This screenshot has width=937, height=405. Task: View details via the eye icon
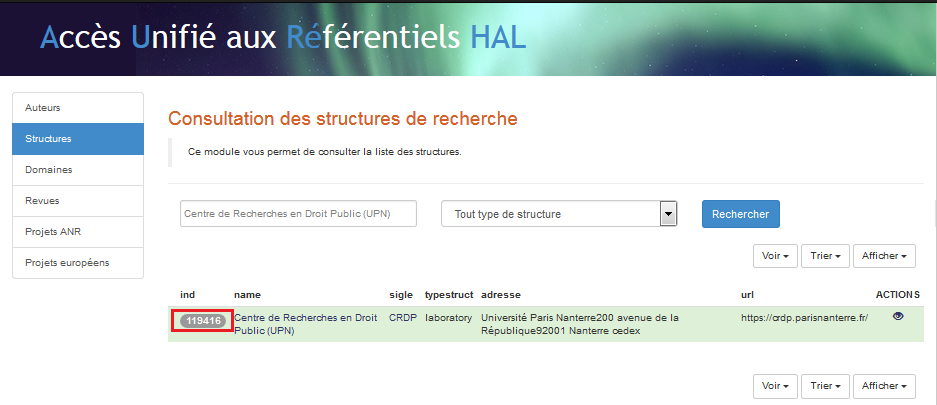click(898, 317)
